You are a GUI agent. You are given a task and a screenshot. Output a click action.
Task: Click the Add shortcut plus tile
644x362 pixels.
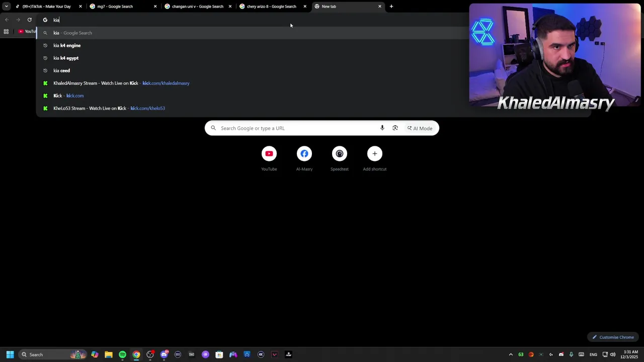point(375,159)
